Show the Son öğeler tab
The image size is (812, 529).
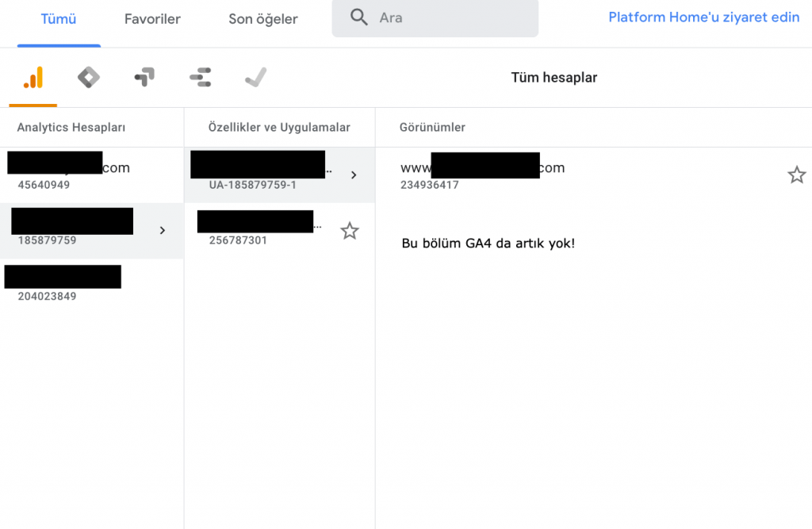click(x=262, y=18)
